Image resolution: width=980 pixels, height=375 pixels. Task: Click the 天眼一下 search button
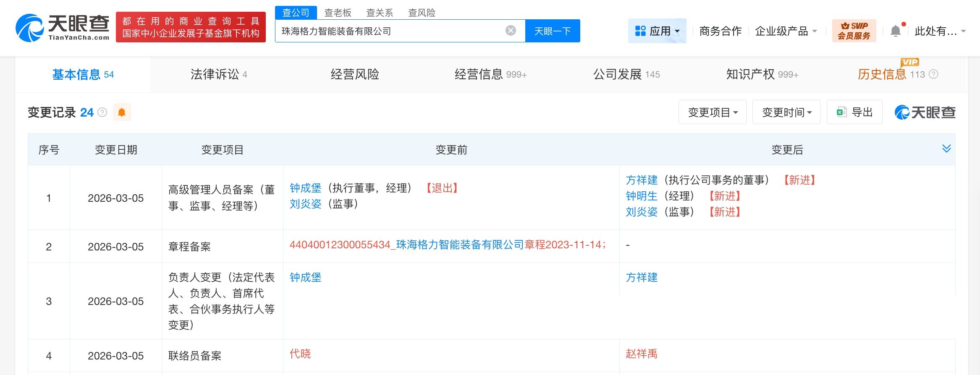tap(552, 31)
